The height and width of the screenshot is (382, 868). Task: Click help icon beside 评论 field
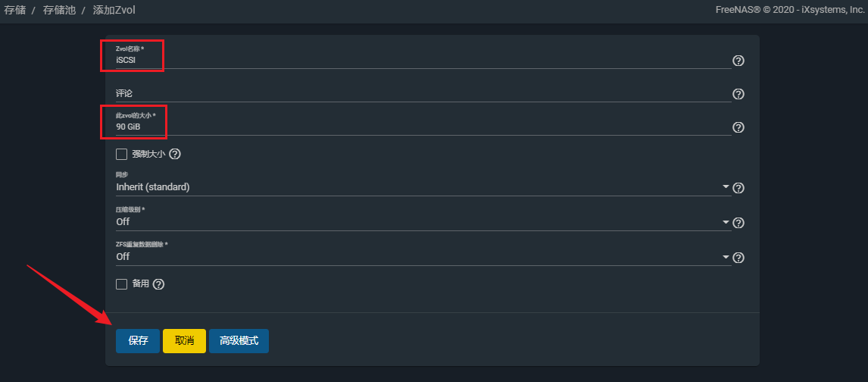click(x=738, y=94)
